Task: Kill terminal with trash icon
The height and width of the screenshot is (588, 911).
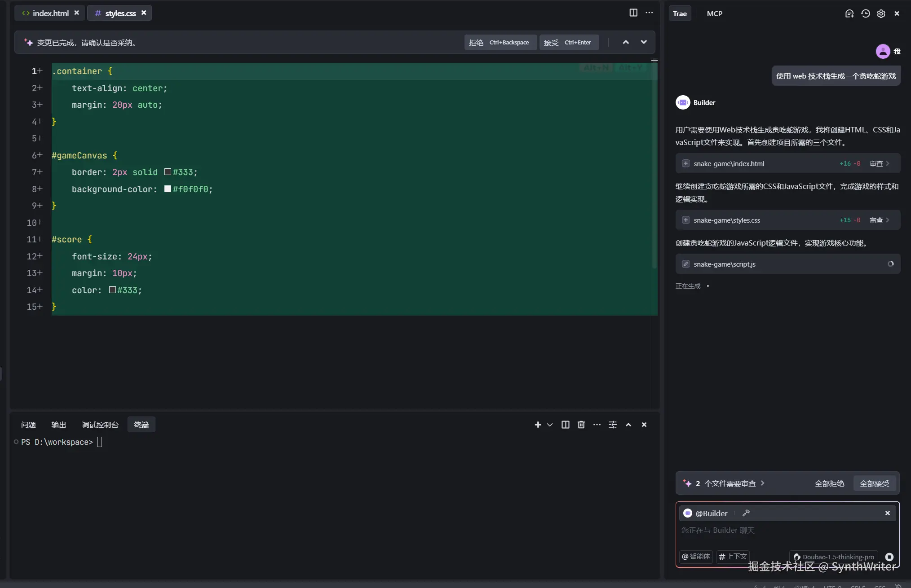Action: pyautogui.click(x=581, y=425)
